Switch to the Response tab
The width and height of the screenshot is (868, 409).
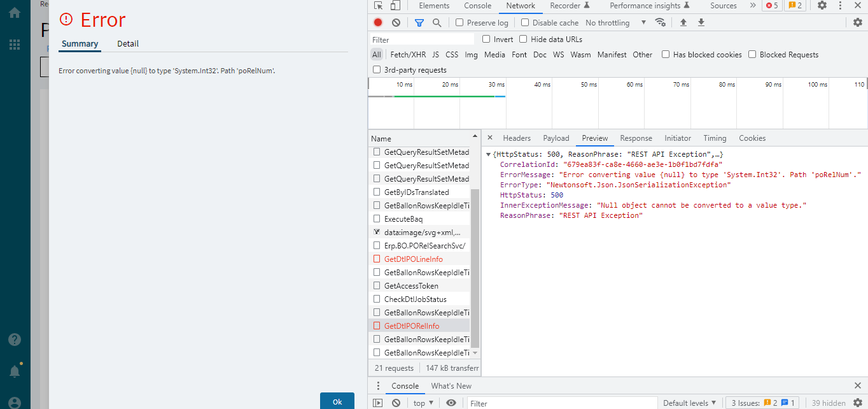[636, 138]
